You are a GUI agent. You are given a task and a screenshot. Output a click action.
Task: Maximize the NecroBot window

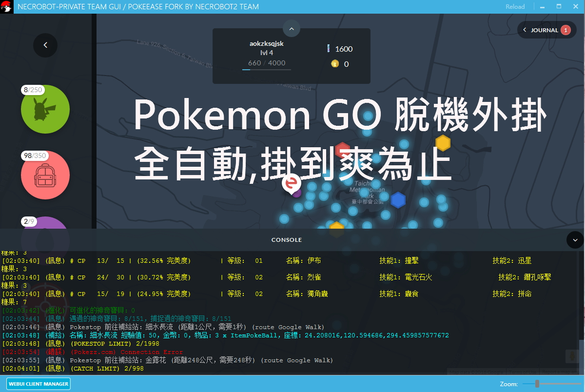[x=559, y=7]
